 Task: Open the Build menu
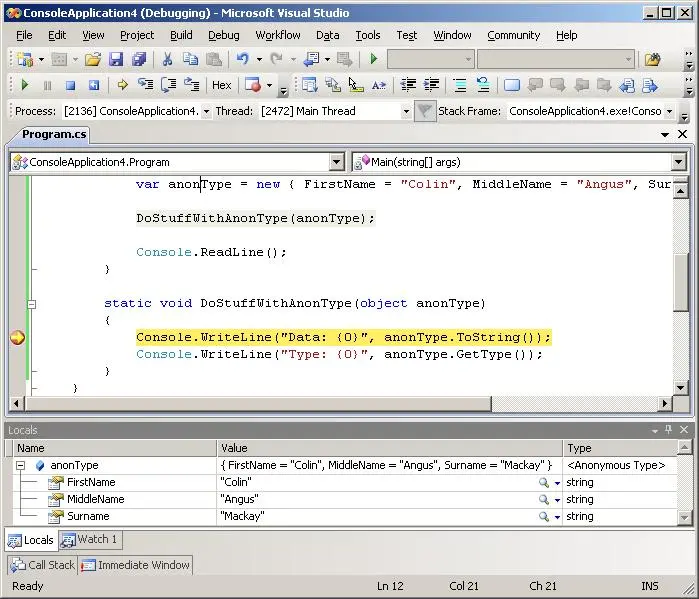pyautogui.click(x=181, y=35)
